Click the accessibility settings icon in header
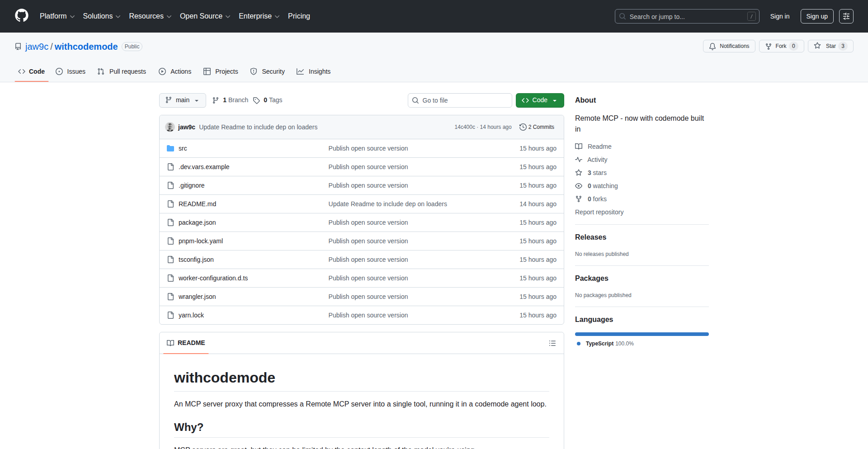 pos(846,16)
